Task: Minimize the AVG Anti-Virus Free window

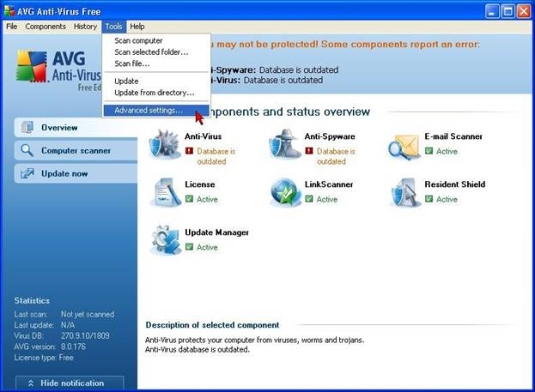Action: (x=491, y=12)
